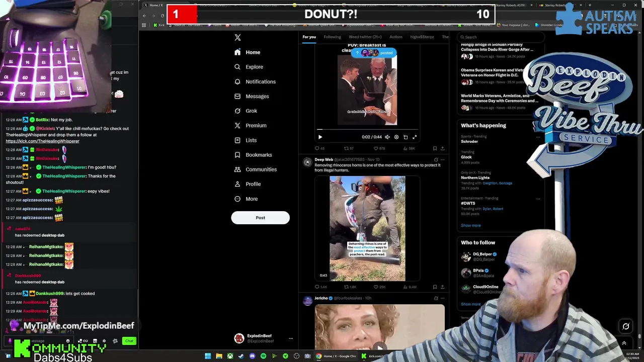Click the X logo above the sidebar
Viewport: 644px width, 362px height.
point(237,37)
